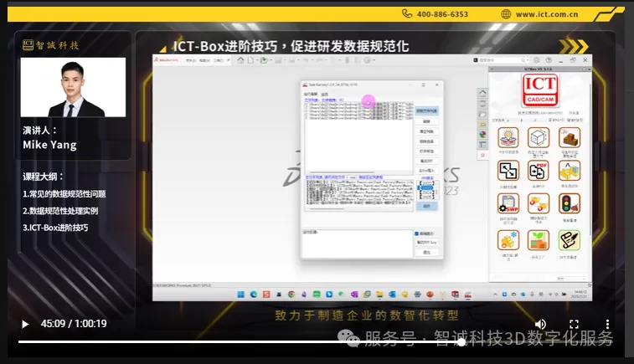Open the ICT-Box SWP gear file tool
Screen dimensions: 634x364
click(x=508, y=203)
